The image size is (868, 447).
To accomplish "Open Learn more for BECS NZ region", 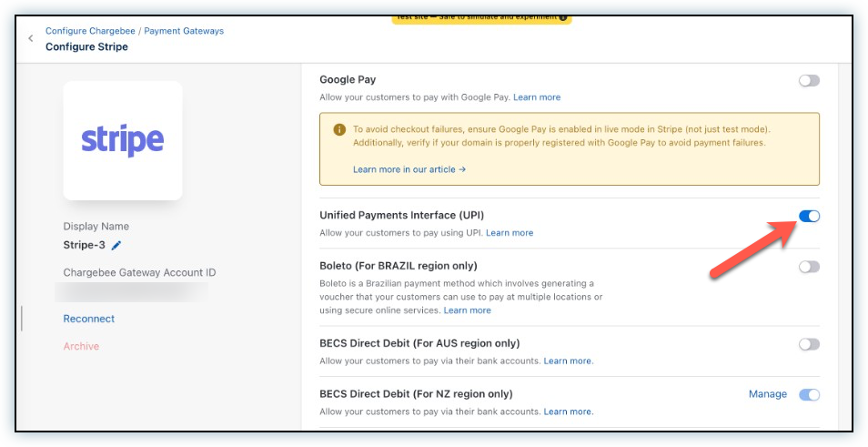I will pos(569,412).
